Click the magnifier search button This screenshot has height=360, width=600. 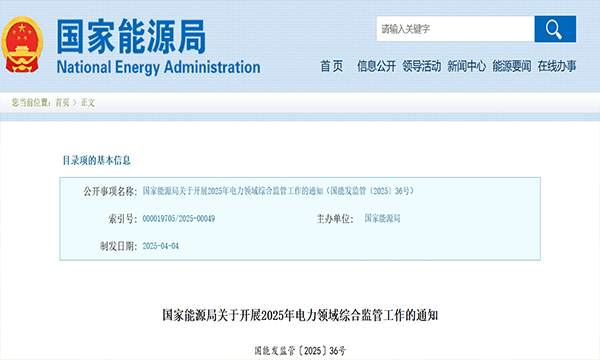tap(555, 29)
